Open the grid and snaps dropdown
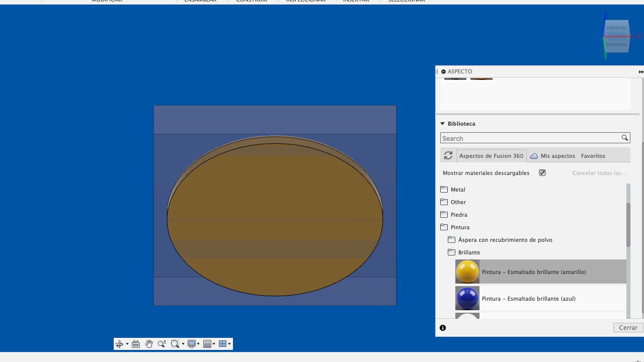The image size is (644, 362). tap(209, 344)
